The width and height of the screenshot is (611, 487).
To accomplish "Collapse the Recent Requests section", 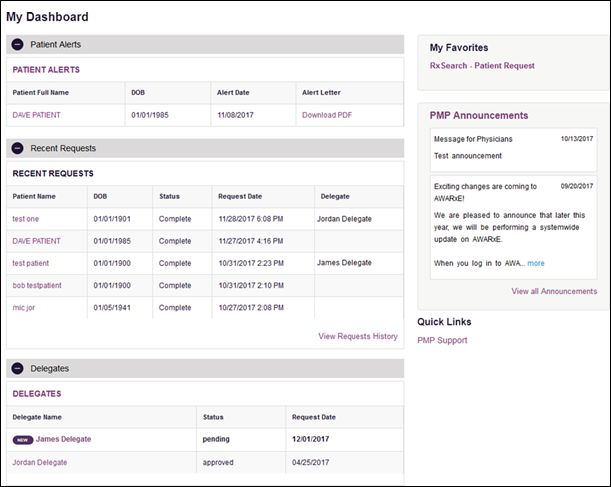I will pos(17,148).
